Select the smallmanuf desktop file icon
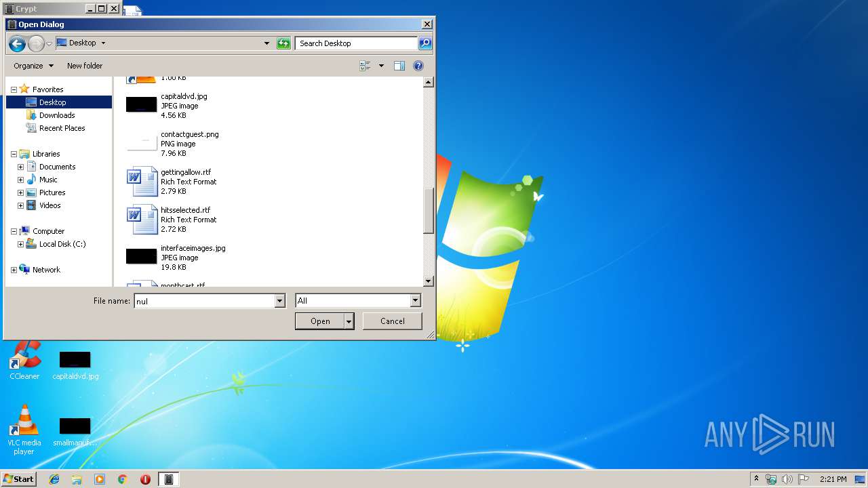 [75, 432]
